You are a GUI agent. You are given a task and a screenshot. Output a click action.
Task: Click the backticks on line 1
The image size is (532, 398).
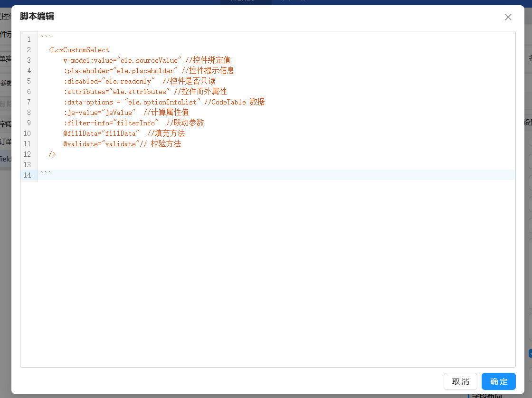[x=46, y=37]
